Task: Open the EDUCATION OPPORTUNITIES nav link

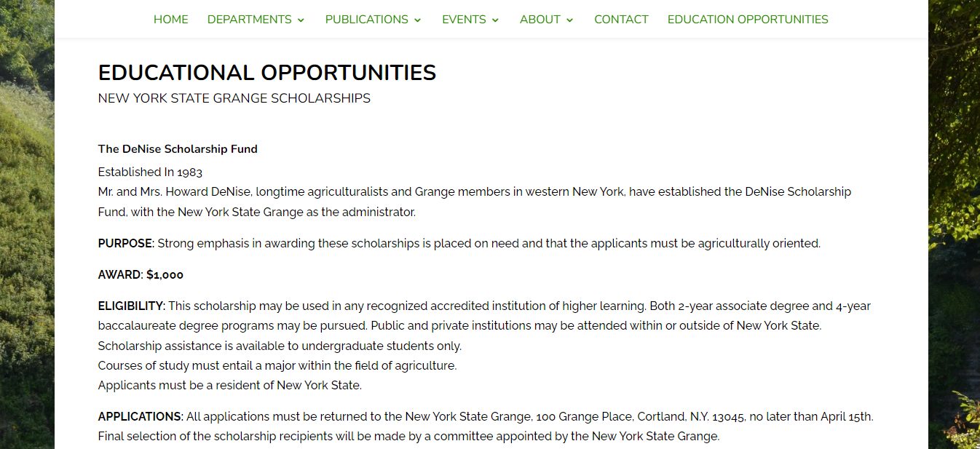Action: tap(748, 20)
